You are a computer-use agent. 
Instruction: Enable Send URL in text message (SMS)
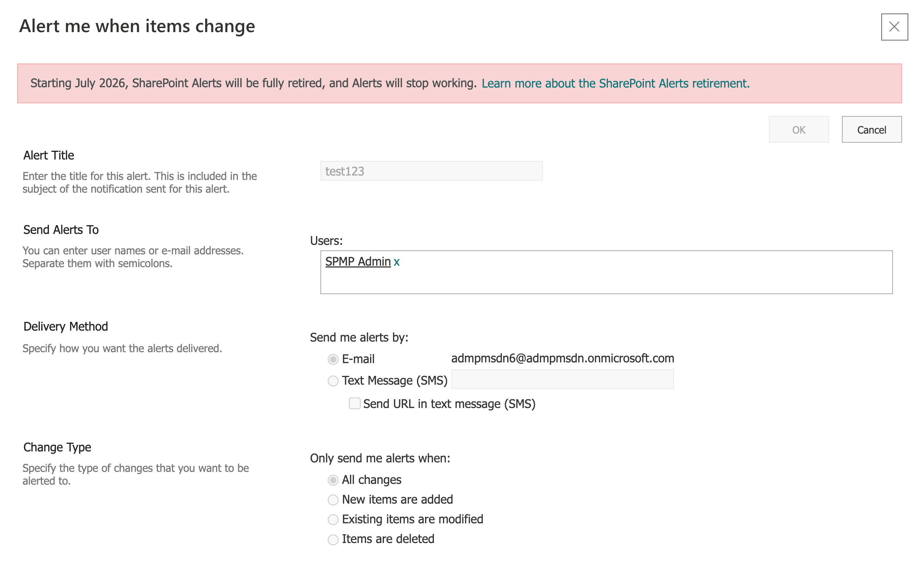354,404
